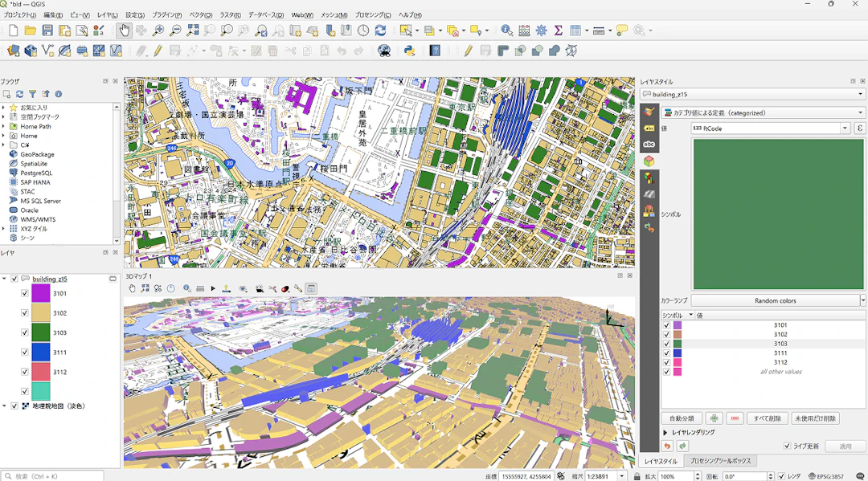Expand the レイヤレンダリング section
Viewport: 868px width, 481px height.
click(665, 432)
